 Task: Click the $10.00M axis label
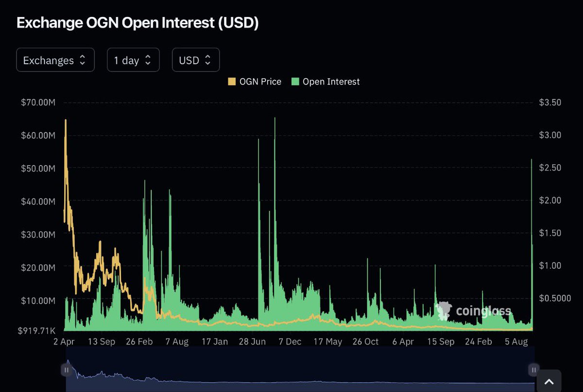[38, 301]
